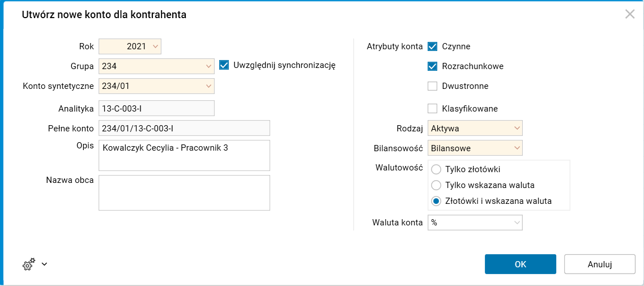Toggle the Rozrachunkowe checkbox
Image resolution: width=644 pixels, height=286 pixels.
coord(433,66)
